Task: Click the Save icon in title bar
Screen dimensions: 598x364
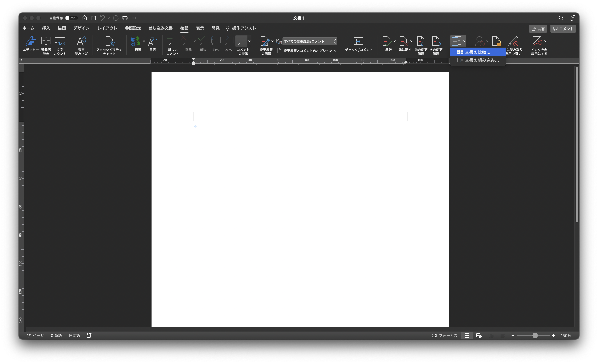Action: tap(93, 18)
